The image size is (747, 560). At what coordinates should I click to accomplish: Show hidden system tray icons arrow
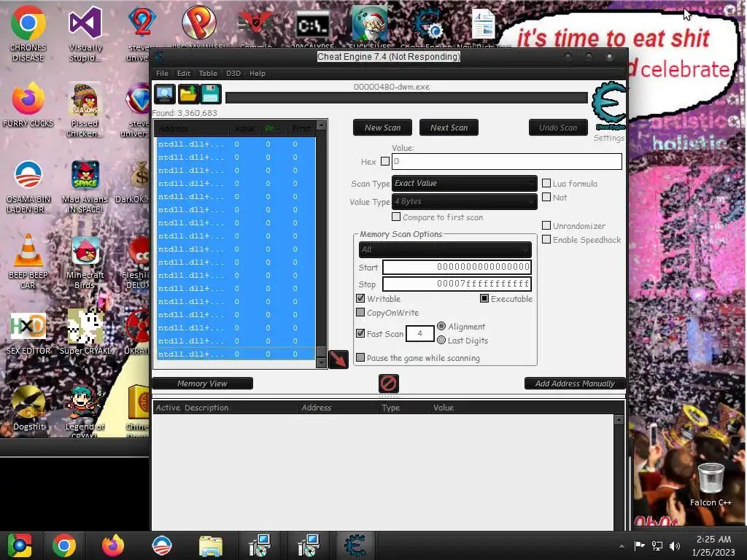pos(622,546)
